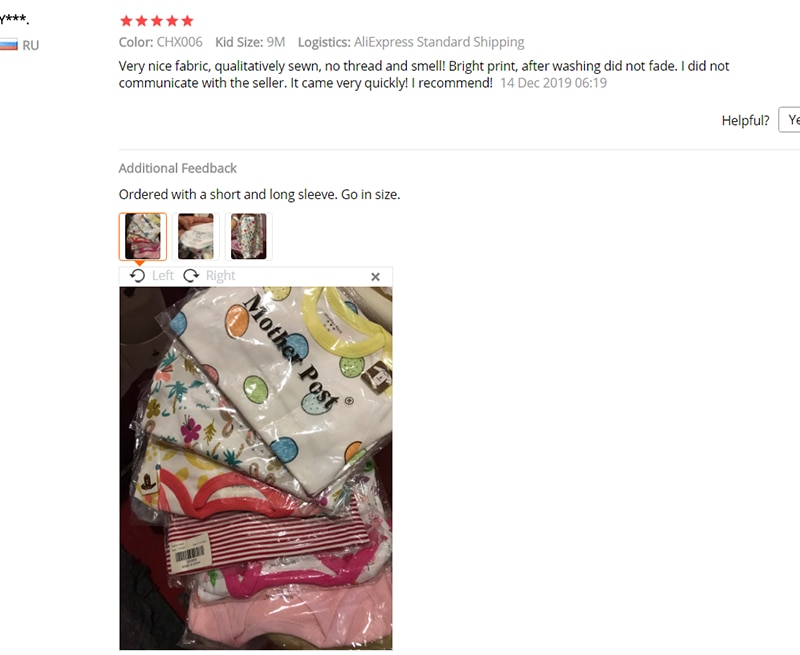Click the RU country label
800x655 pixels.
click(x=31, y=45)
